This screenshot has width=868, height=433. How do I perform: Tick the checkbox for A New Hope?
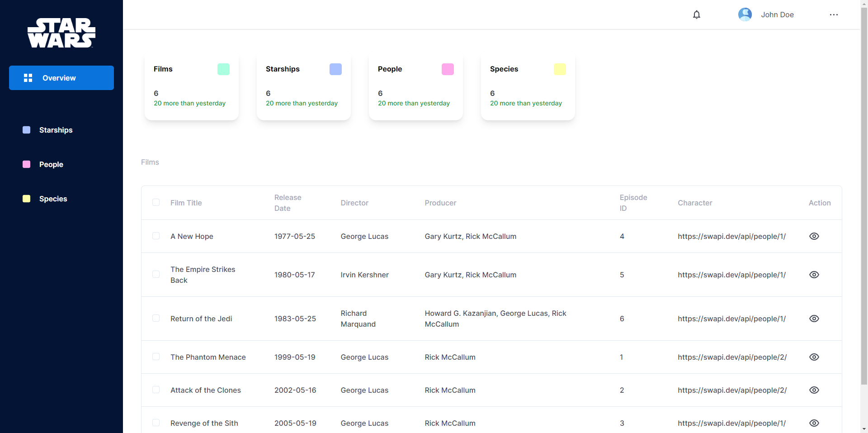(x=156, y=236)
